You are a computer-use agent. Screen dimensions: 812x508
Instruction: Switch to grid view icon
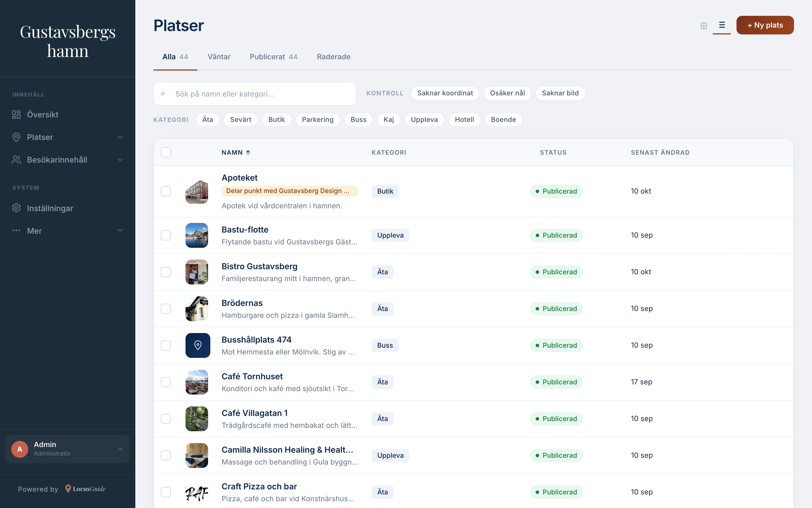pos(704,25)
